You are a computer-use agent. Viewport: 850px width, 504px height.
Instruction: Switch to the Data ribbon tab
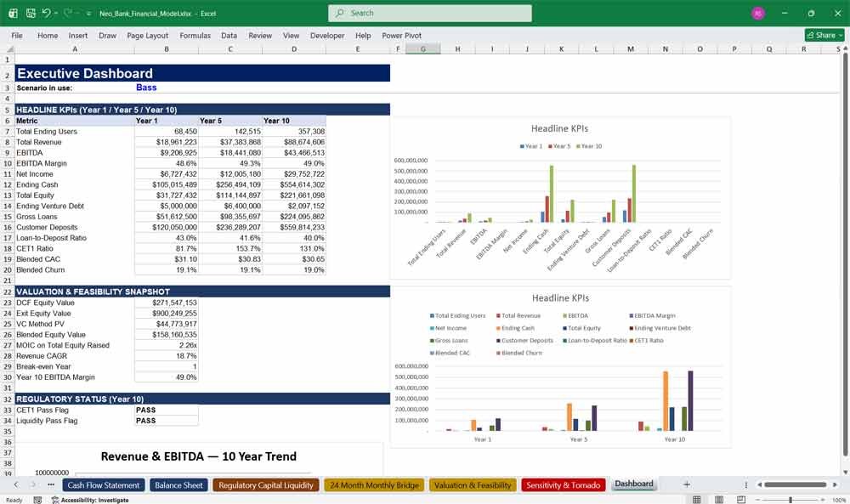pyautogui.click(x=229, y=35)
